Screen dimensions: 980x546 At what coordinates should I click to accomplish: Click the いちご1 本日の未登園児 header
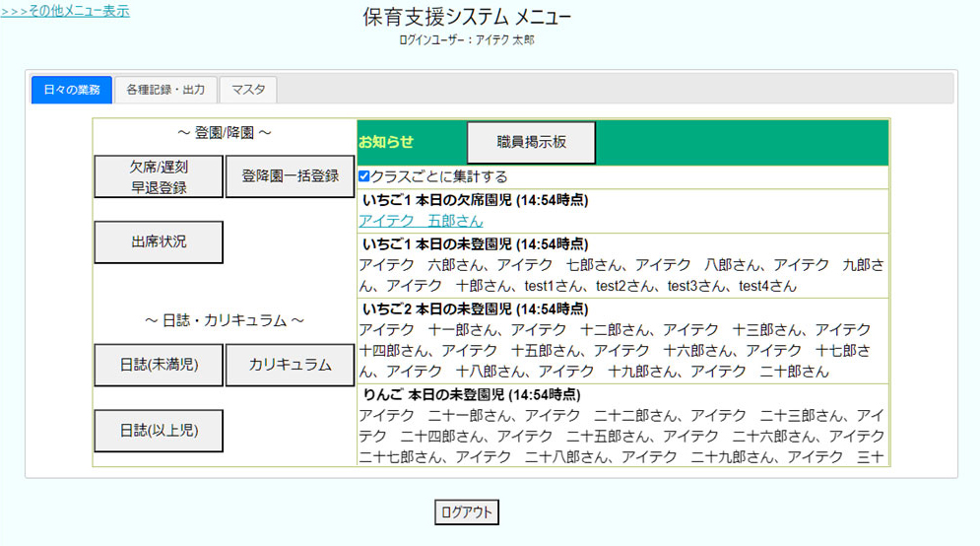click(475, 243)
